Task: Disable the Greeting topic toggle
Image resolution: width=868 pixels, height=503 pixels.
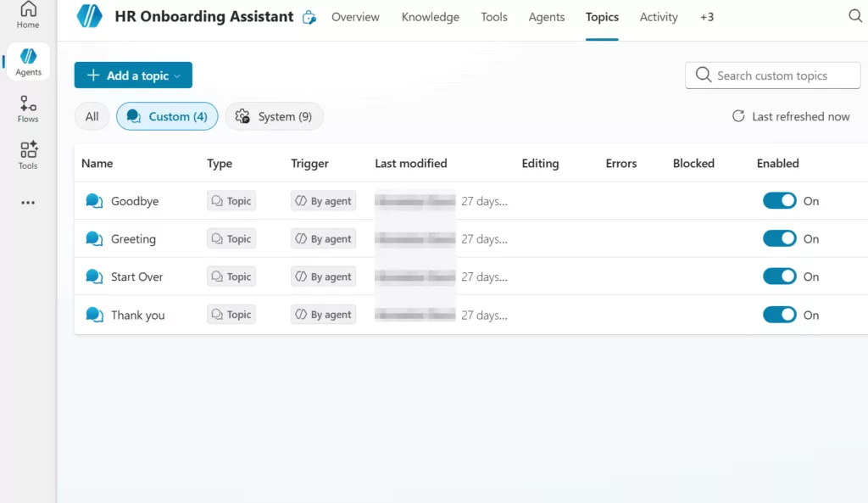Action: [x=780, y=238]
